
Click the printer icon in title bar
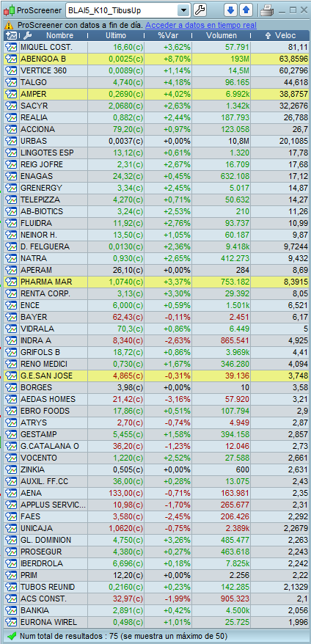tap(267, 10)
